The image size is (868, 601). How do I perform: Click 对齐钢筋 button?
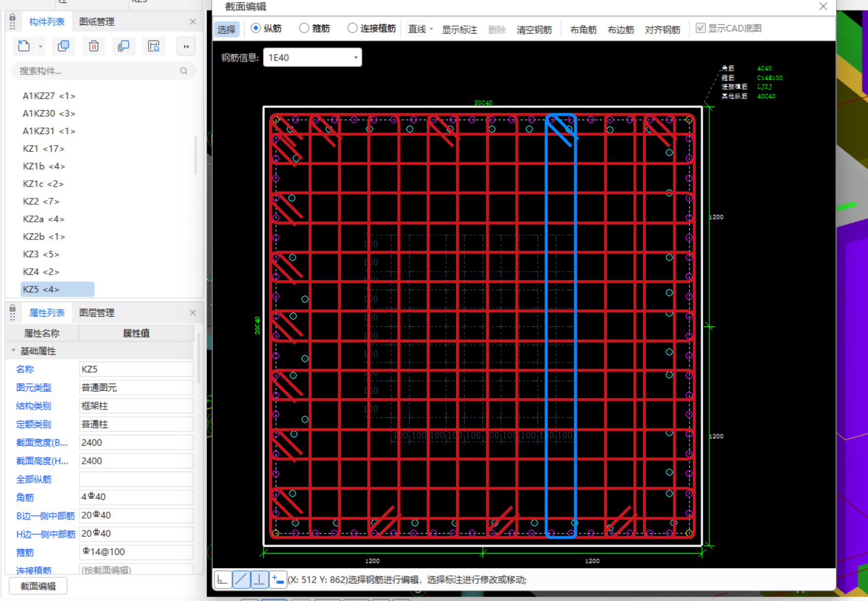[663, 29]
